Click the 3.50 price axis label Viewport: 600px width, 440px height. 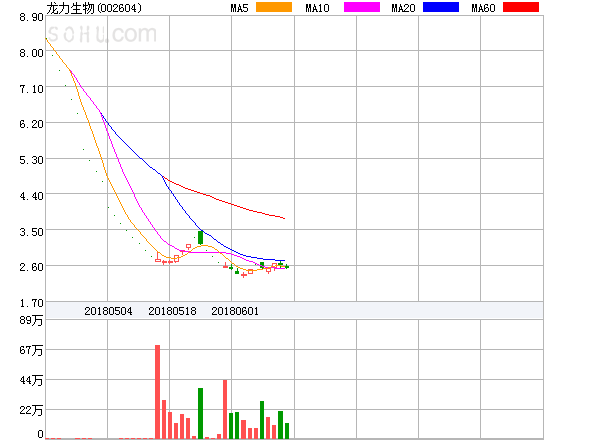tap(31, 232)
